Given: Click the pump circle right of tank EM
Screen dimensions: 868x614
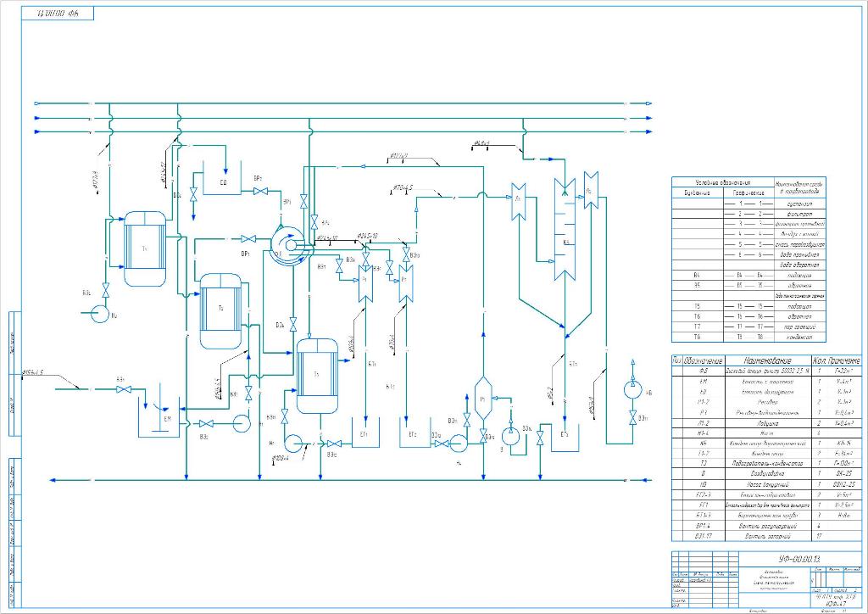Looking at the screenshot, I should (x=242, y=423).
